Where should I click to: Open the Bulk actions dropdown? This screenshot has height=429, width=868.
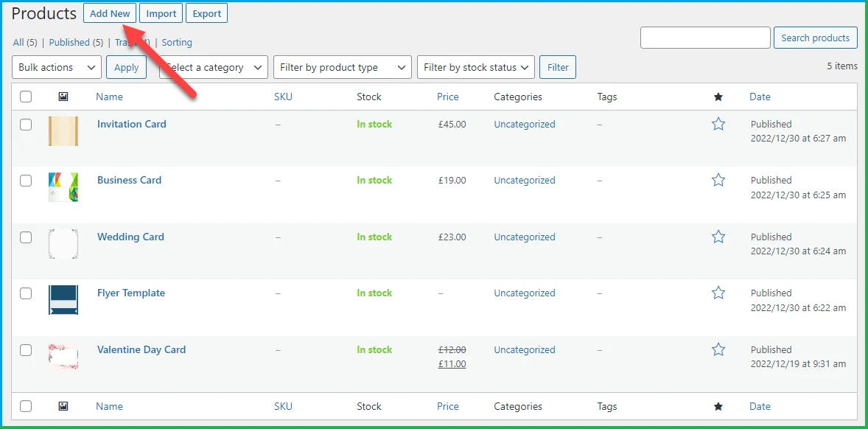click(57, 67)
